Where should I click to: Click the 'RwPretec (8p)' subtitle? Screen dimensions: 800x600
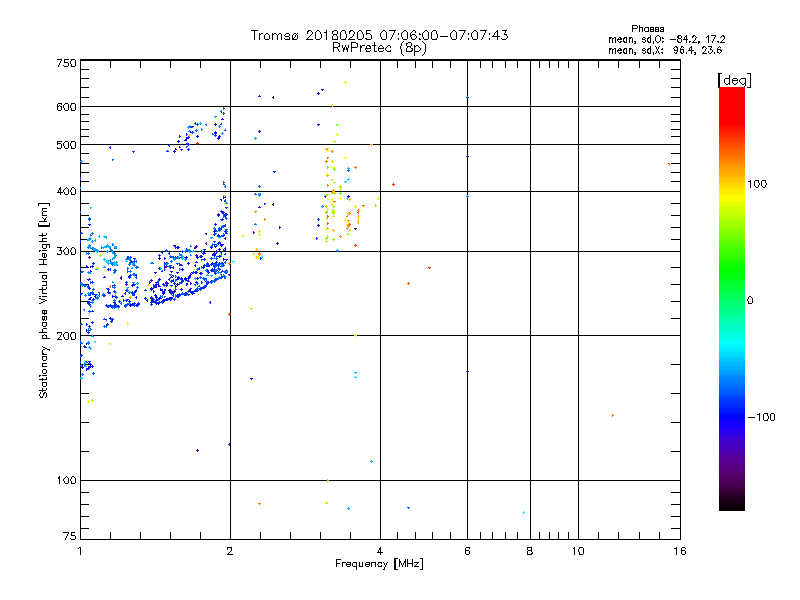pyautogui.click(x=379, y=48)
